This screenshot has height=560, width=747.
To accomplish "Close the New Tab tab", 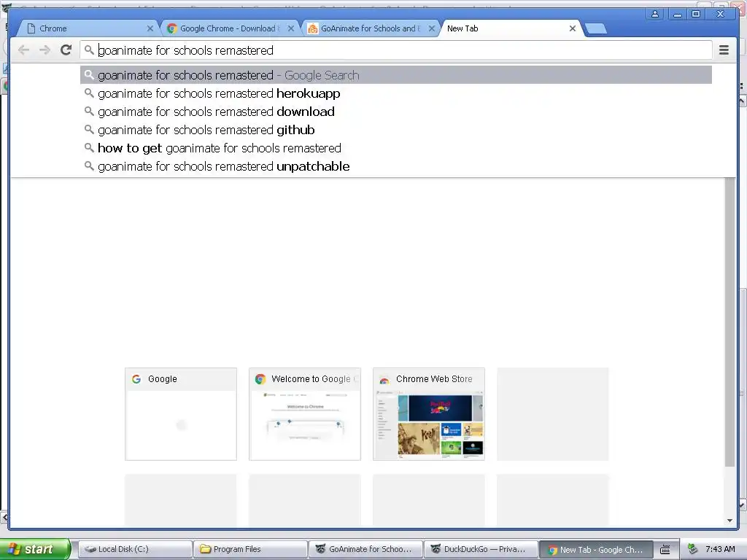I will coord(573,28).
